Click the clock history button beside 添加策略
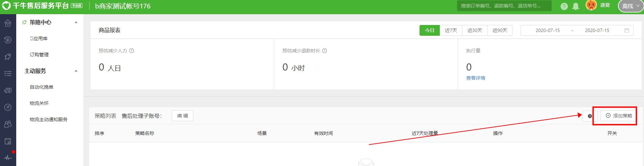 tap(590, 116)
